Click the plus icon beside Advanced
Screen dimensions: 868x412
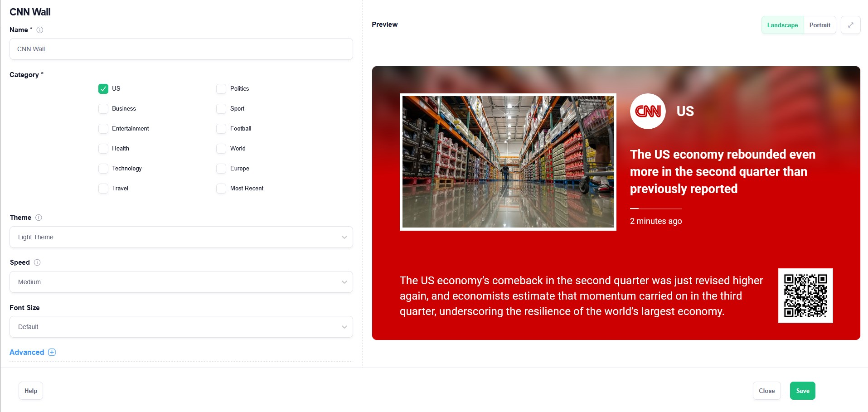52,352
